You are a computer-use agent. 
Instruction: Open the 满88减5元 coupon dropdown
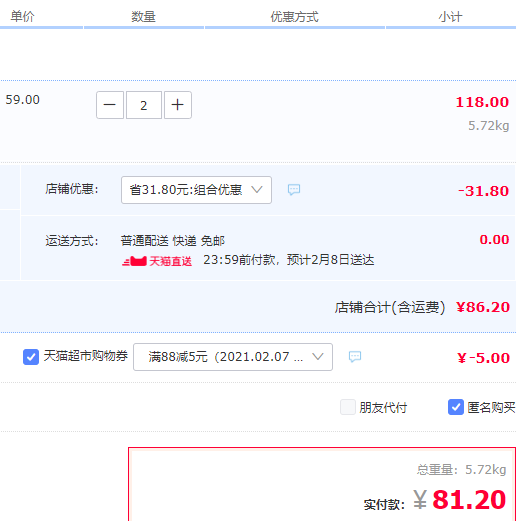coord(233,357)
